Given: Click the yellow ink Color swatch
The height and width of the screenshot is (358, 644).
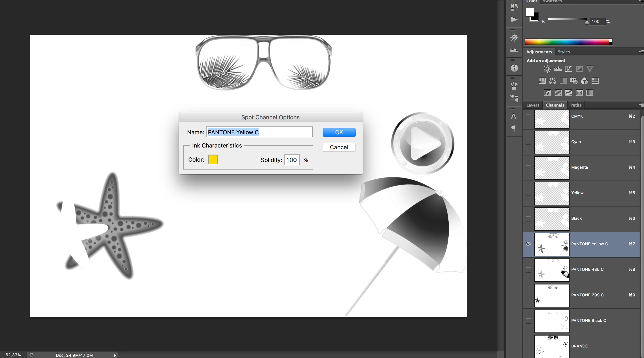Looking at the screenshot, I should pyautogui.click(x=213, y=159).
